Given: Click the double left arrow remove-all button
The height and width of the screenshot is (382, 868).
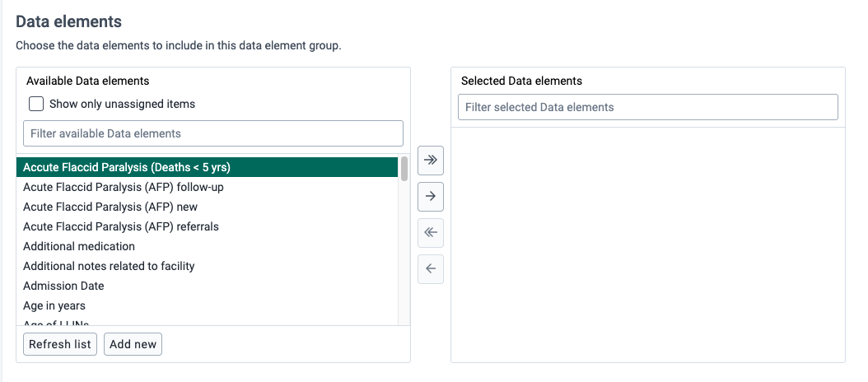Looking at the screenshot, I should click(430, 232).
